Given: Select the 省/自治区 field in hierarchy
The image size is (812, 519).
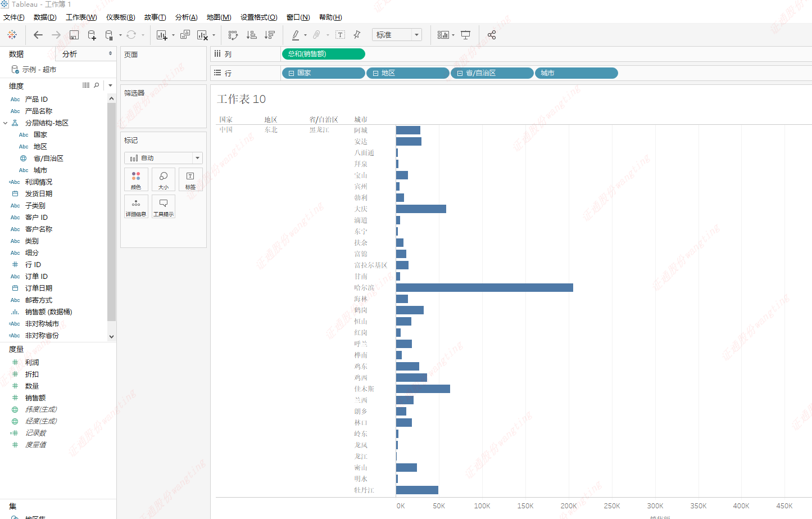Looking at the screenshot, I should pyautogui.click(x=48, y=158).
